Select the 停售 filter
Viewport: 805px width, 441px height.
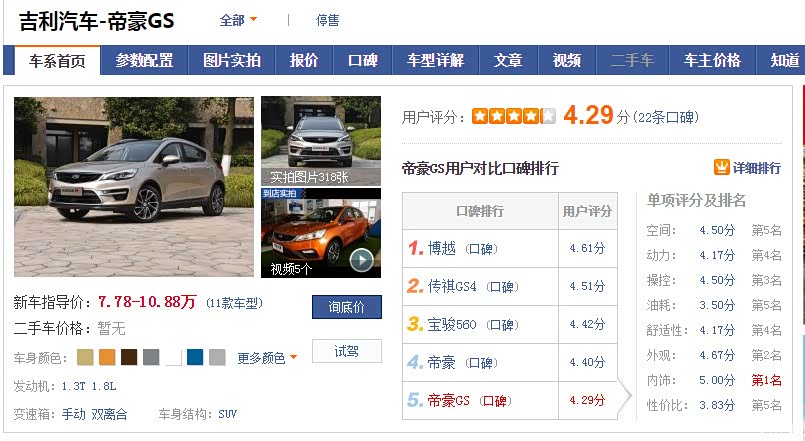pyautogui.click(x=328, y=20)
